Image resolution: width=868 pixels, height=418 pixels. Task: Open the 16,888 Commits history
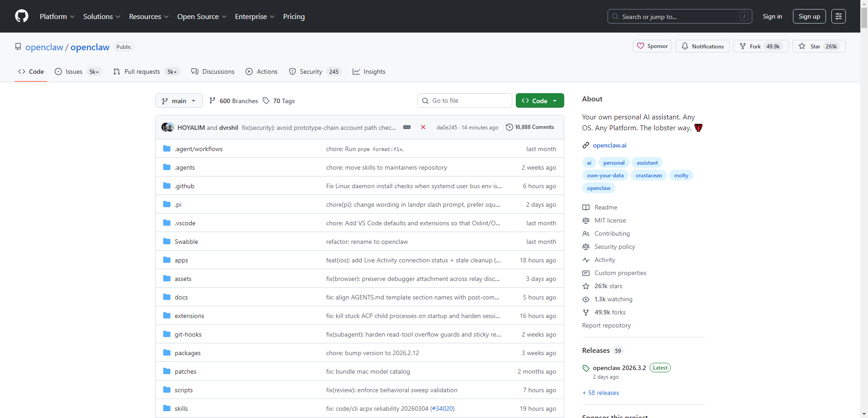click(530, 127)
